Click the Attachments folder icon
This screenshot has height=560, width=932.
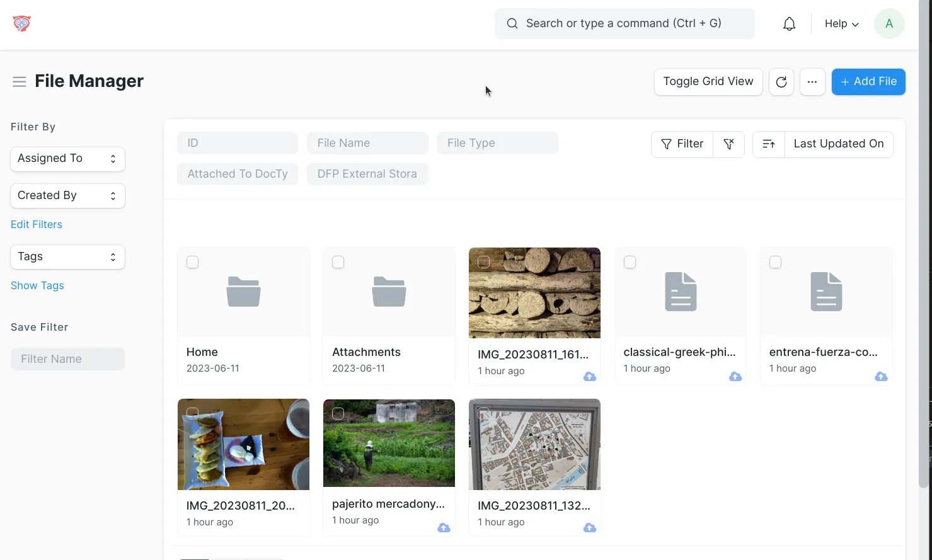[x=389, y=292]
